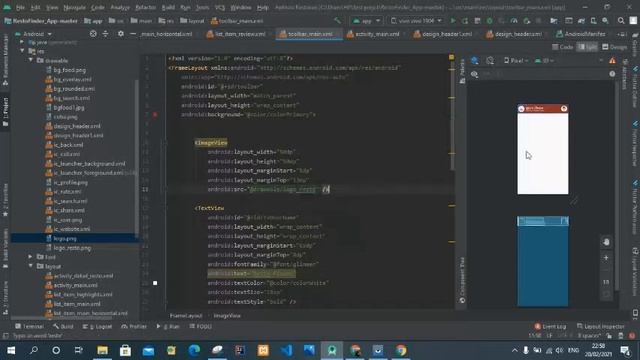This screenshot has height=360, width=640.
Task: Click the Apply Changes rerun icon
Action: tap(465, 20)
